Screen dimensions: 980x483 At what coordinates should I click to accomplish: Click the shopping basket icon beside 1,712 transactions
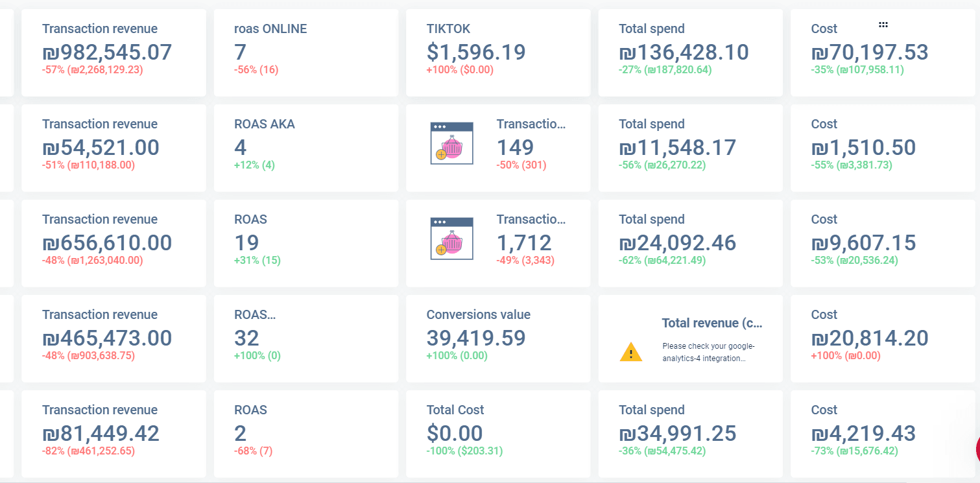(x=451, y=239)
